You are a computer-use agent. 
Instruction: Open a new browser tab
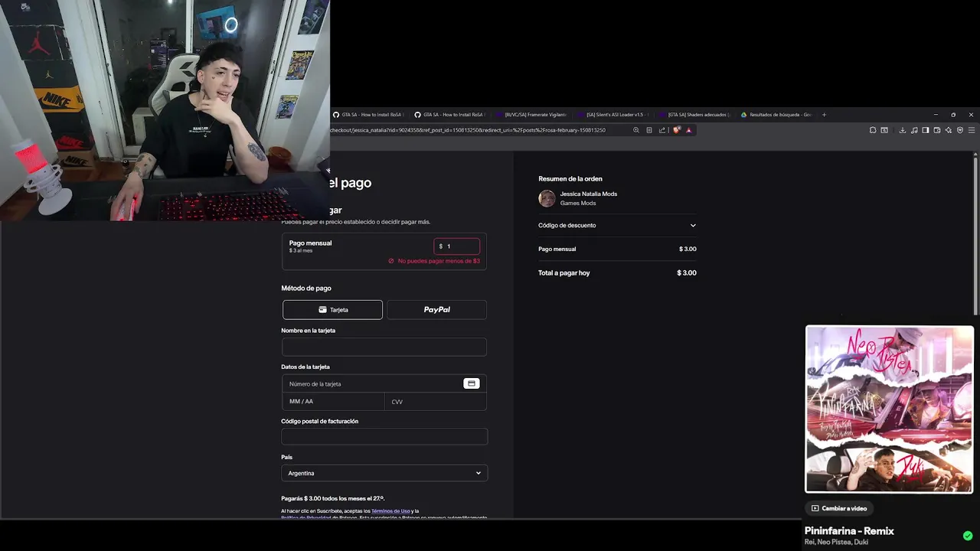824,115
